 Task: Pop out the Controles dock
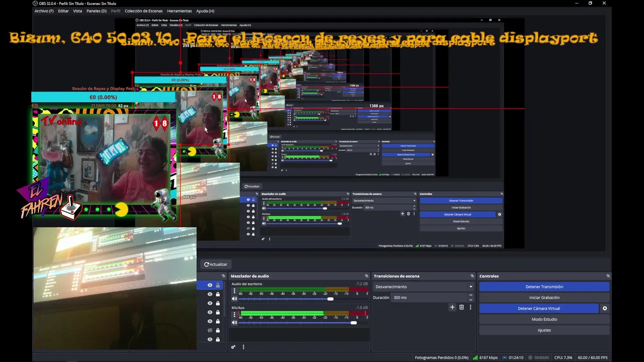click(608, 276)
